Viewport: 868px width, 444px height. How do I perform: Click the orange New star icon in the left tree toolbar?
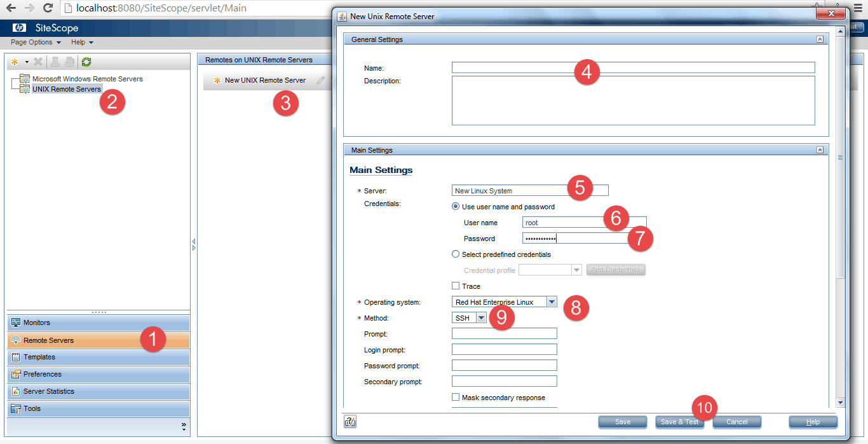coord(15,62)
